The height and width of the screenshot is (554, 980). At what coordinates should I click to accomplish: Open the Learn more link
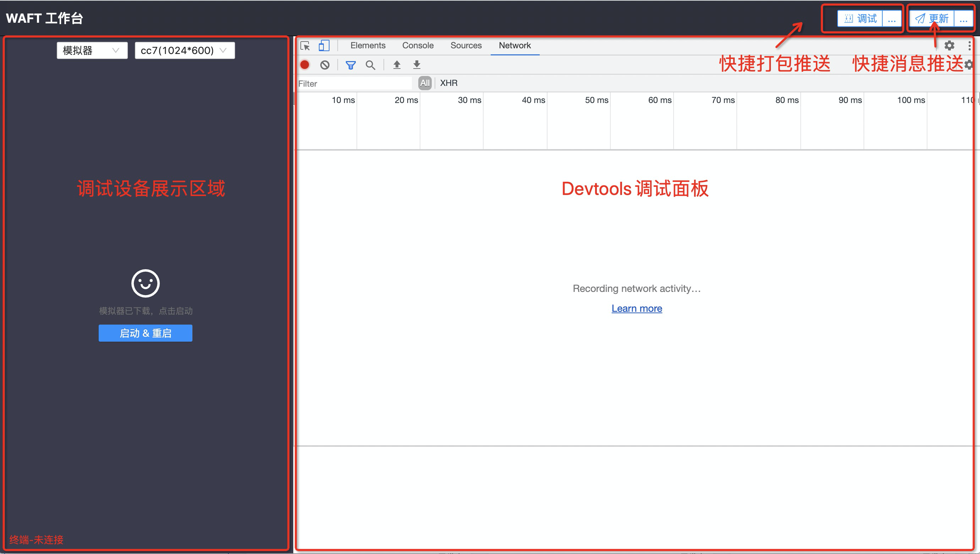coord(636,308)
